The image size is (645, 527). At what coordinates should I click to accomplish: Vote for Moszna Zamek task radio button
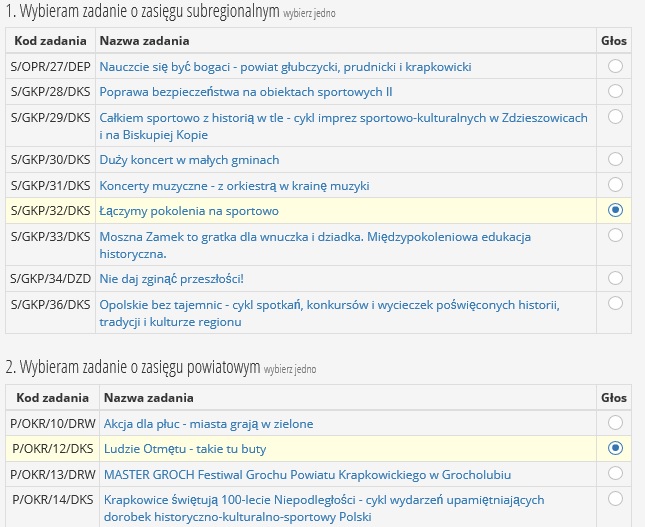pyautogui.click(x=615, y=236)
